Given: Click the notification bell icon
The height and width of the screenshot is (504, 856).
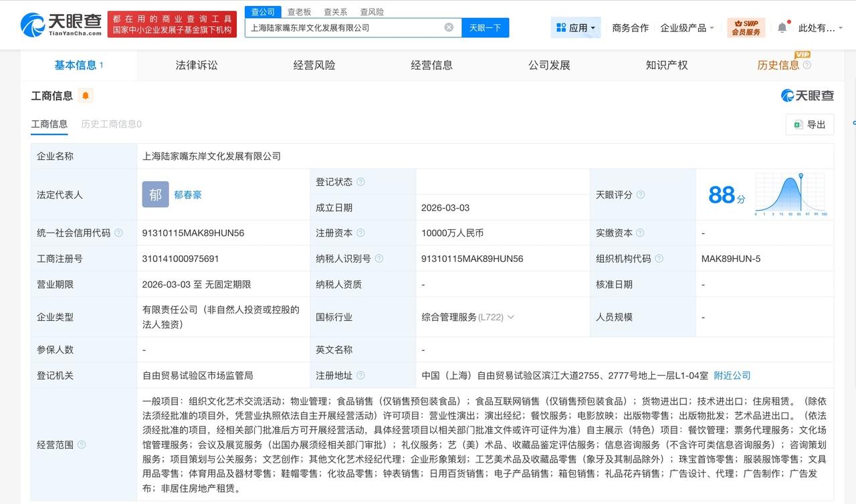Looking at the screenshot, I should (x=782, y=27).
